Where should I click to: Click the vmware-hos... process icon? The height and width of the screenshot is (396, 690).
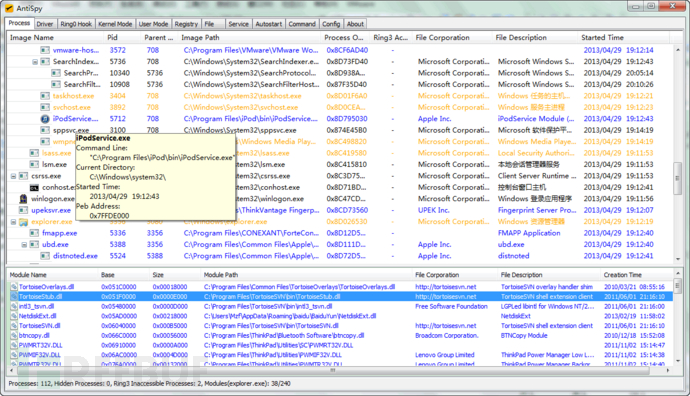pos(45,50)
